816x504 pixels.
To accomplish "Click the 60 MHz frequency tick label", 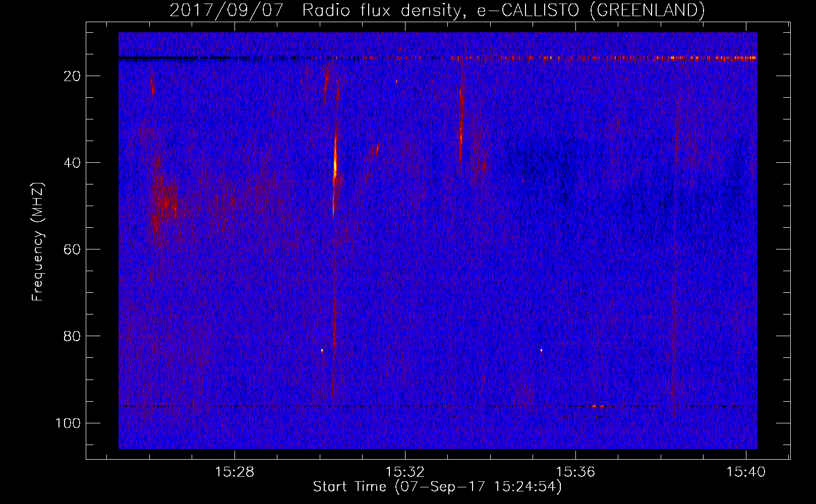I will coord(73,249).
